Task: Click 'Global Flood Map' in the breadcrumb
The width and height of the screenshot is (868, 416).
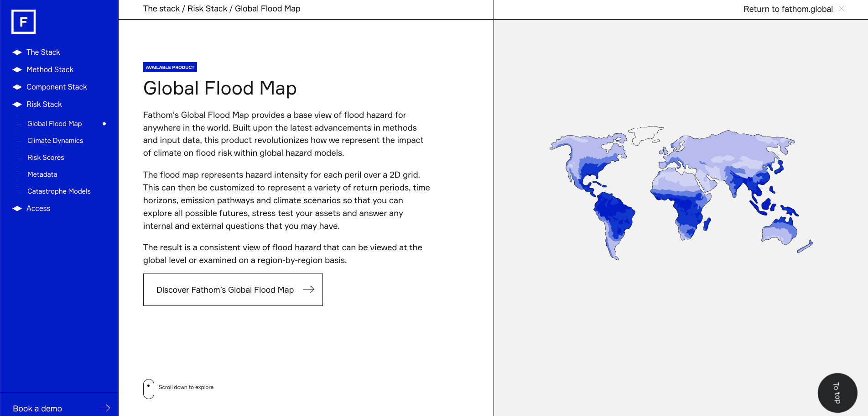Action: 268,9
